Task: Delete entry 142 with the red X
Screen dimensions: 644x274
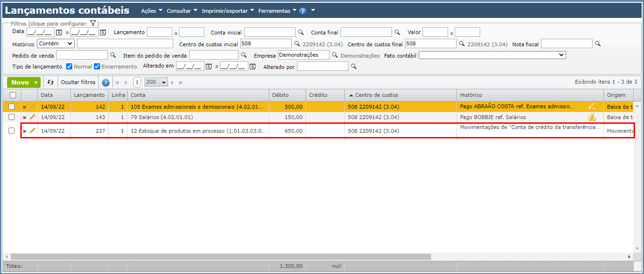Action: tap(25, 107)
